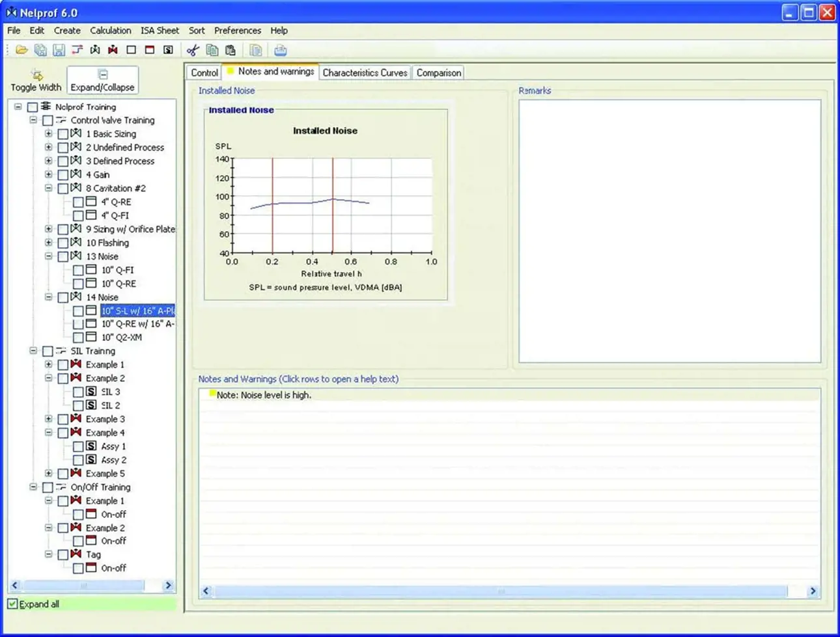Click the SIL 'S' icon in toolbar
840x637 pixels.
coord(168,50)
